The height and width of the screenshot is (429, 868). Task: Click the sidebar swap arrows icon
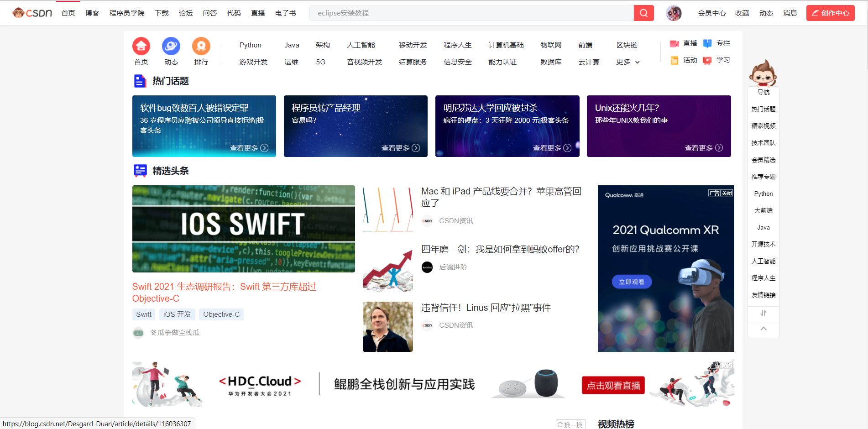click(763, 313)
